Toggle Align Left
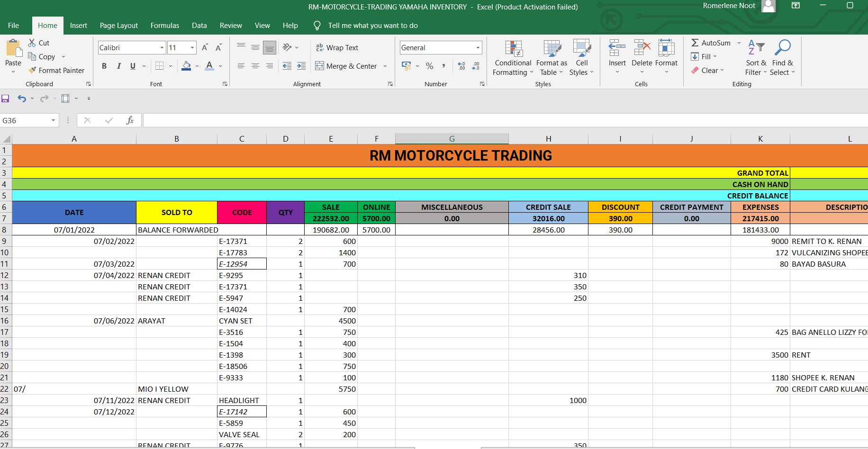This screenshot has width=868, height=449. point(241,66)
